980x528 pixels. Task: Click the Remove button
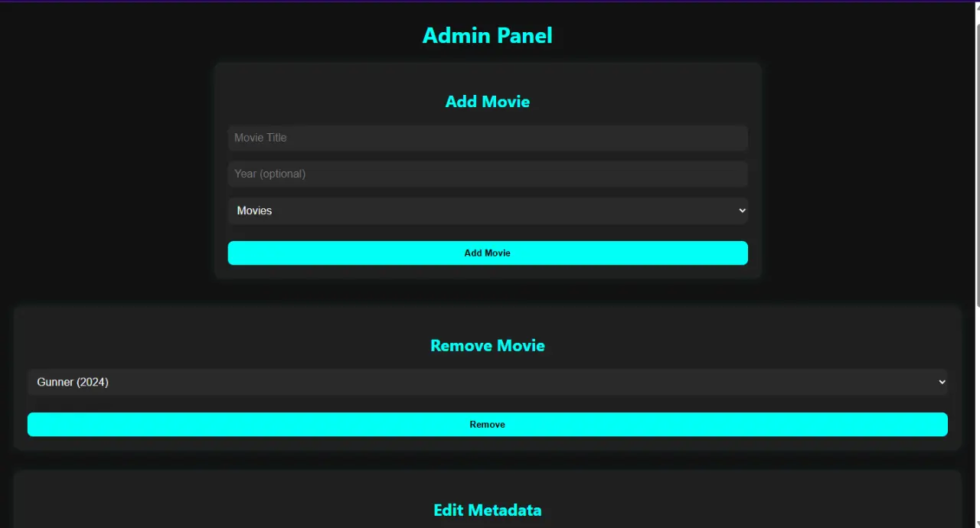click(488, 425)
